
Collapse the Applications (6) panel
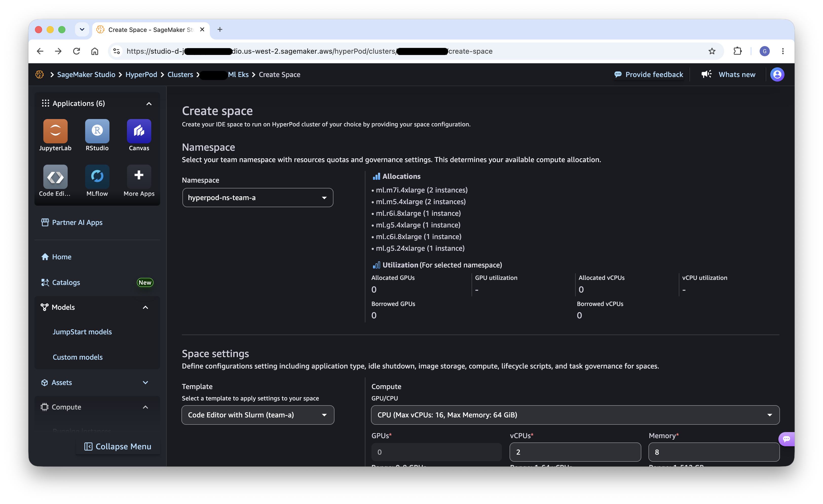coord(149,104)
